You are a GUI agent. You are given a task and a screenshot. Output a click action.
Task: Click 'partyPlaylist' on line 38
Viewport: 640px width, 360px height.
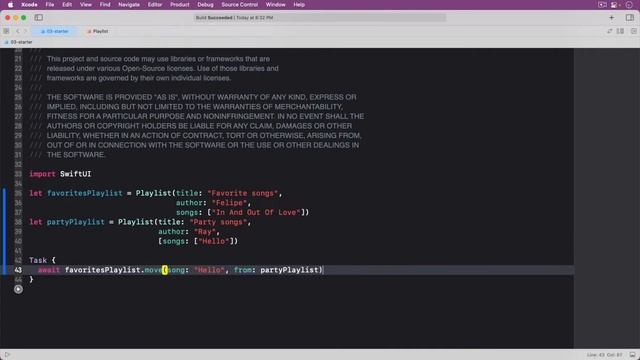coord(76,222)
